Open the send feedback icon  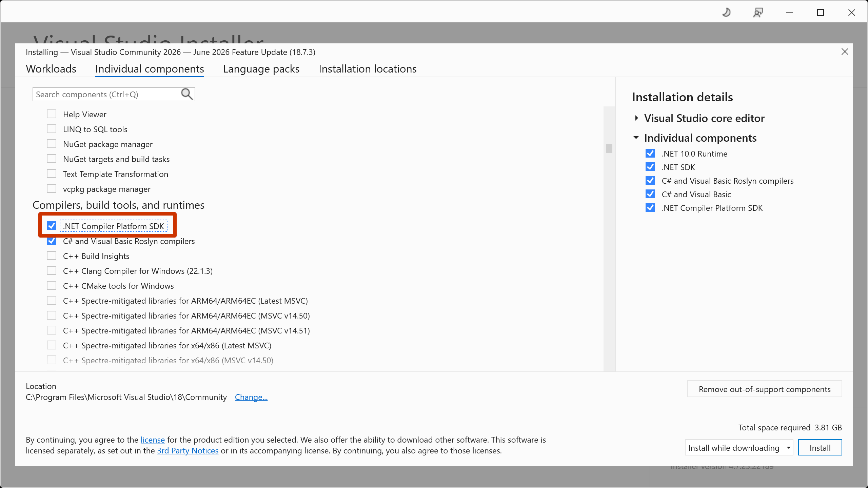(x=758, y=13)
